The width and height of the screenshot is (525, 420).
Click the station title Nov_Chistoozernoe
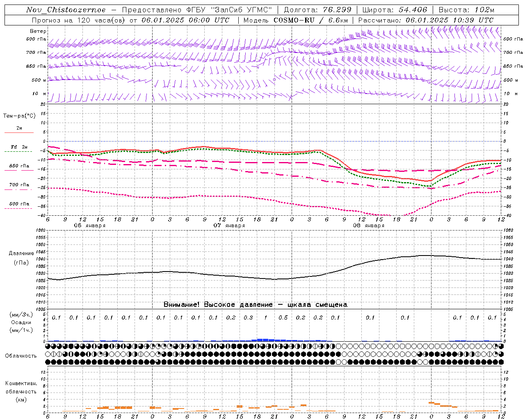pyautogui.click(x=66, y=10)
